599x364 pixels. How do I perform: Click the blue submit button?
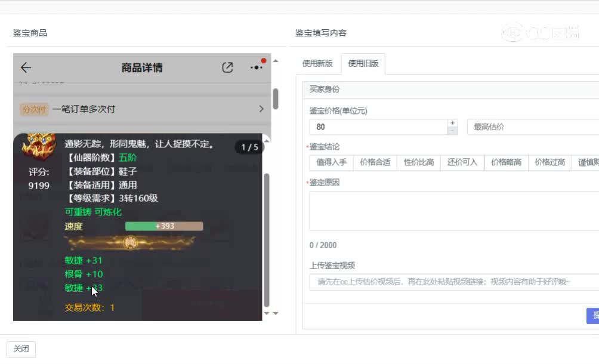tap(593, 316)
